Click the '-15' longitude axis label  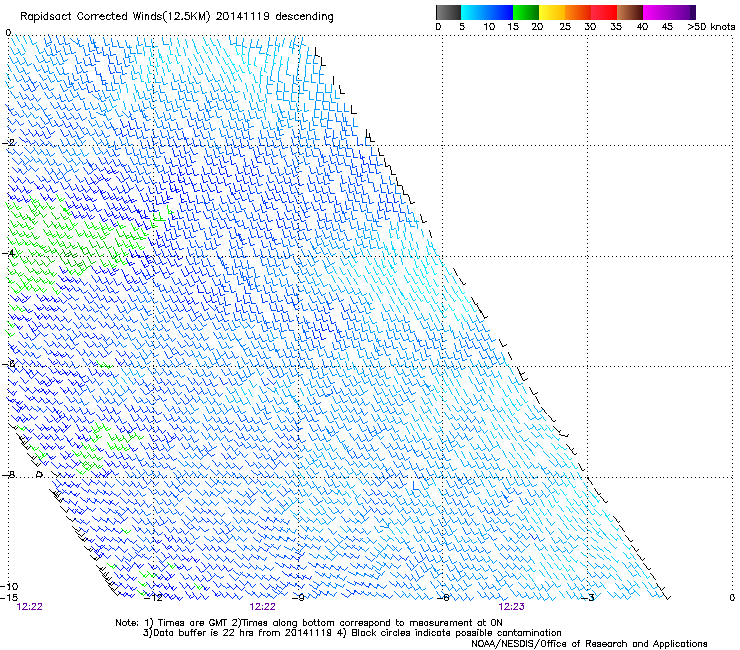9,598
